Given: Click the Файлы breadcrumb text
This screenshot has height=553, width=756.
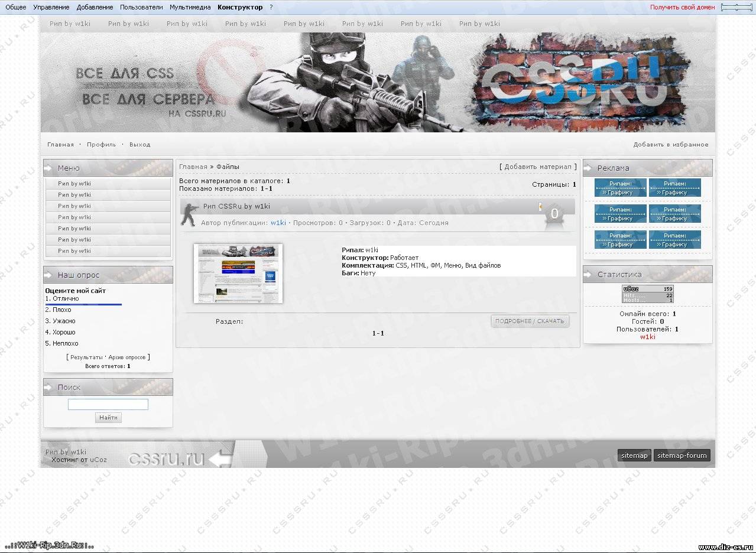Looking at the screenshot, I should pos(228,167).
